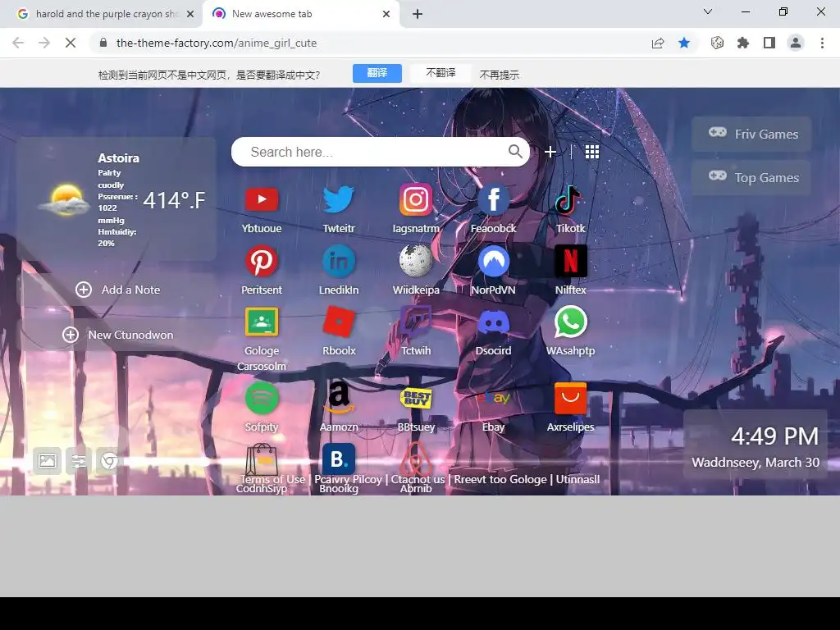Image resolution: width=840 pixels, height=630 pixels.
Task: Launch the Spotify shortcut
Action: (x=262, y=398)
